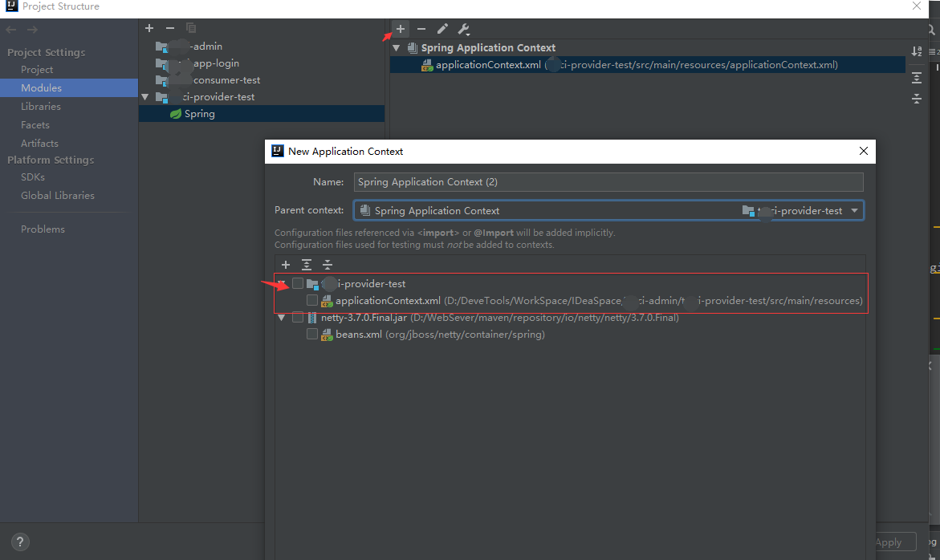Image resolution: width=940 pixels, height=560 pixels.
Task: Open the provider-test module dropdown in Parent context
Action: [x=853, y=210]
